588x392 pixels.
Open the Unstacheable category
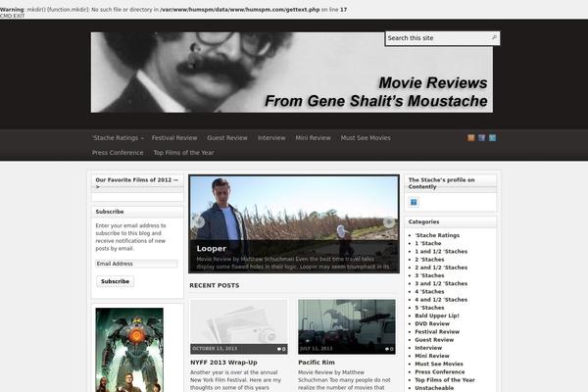pyautogui.click(x=434, y=388)
